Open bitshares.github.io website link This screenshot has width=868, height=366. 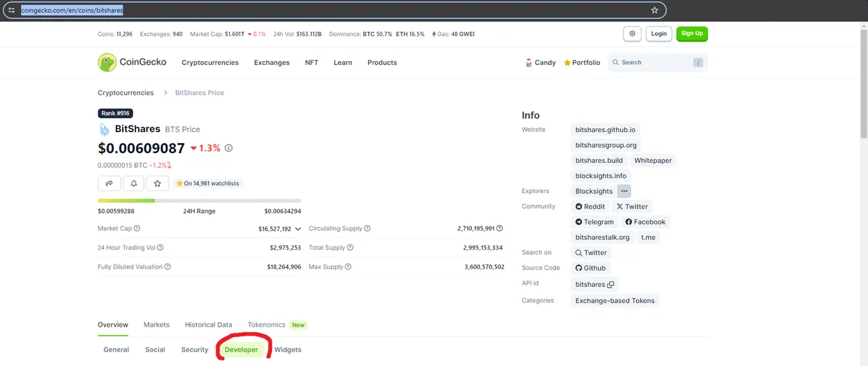pos(605,129)
